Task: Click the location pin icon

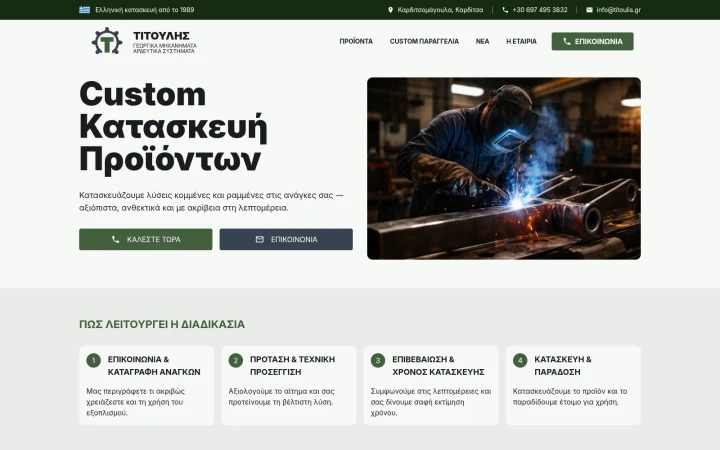Action: pos(390,10)
